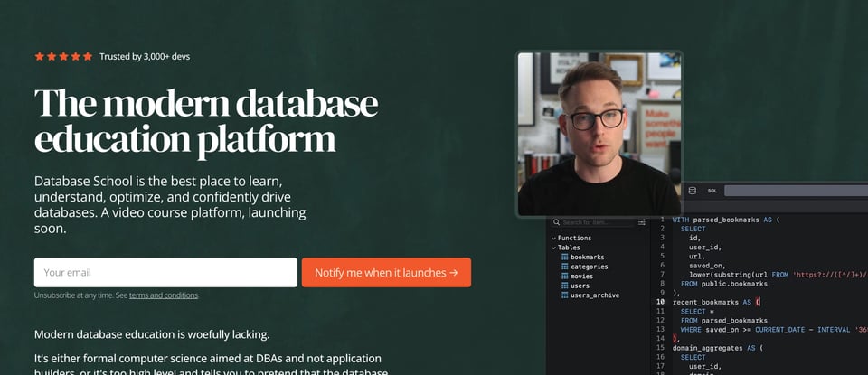
Task: Select the Functions tree node
Action: [575, 239]
